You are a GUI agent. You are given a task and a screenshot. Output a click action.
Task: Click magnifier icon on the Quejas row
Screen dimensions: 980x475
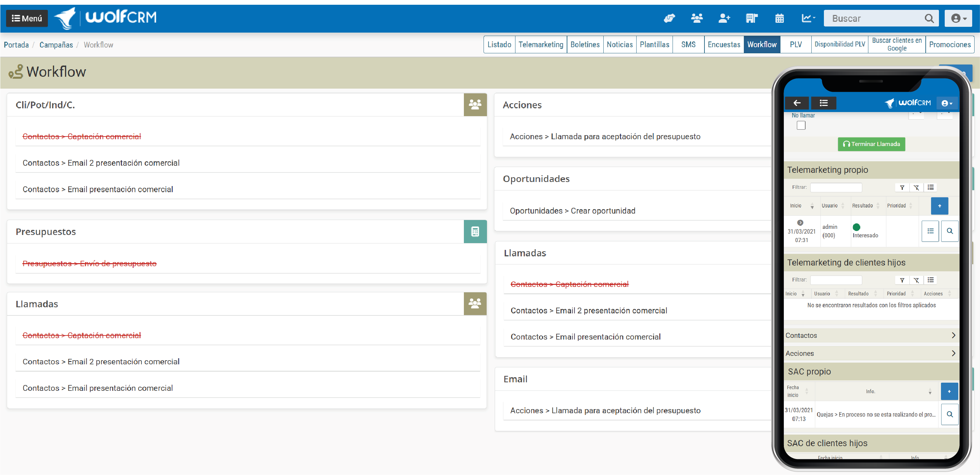coord(949,414)
